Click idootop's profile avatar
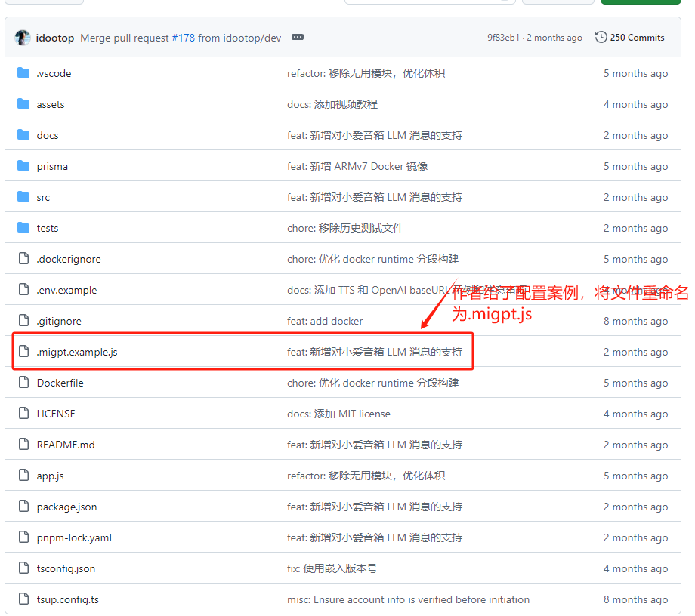695x616 pixels. pos(23,37)
